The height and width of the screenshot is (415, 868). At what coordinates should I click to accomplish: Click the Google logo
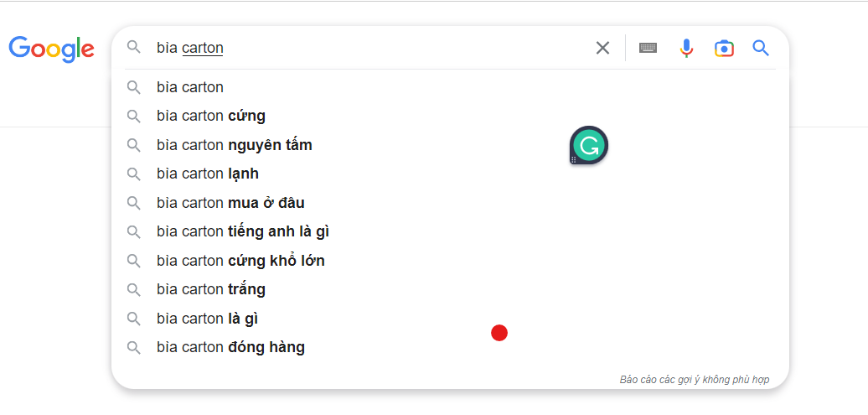click(x=51, y=49)
